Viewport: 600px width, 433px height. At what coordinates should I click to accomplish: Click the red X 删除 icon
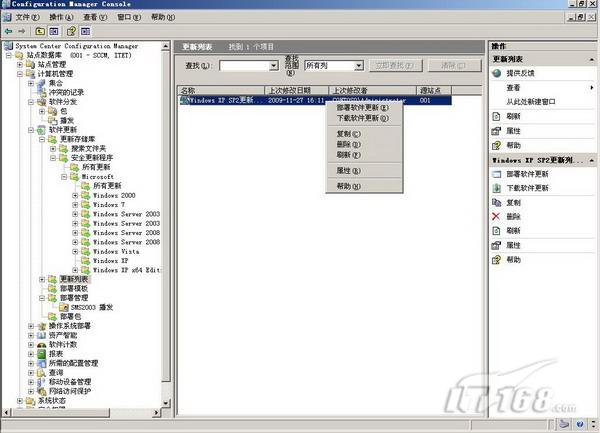tap(496, 216)
